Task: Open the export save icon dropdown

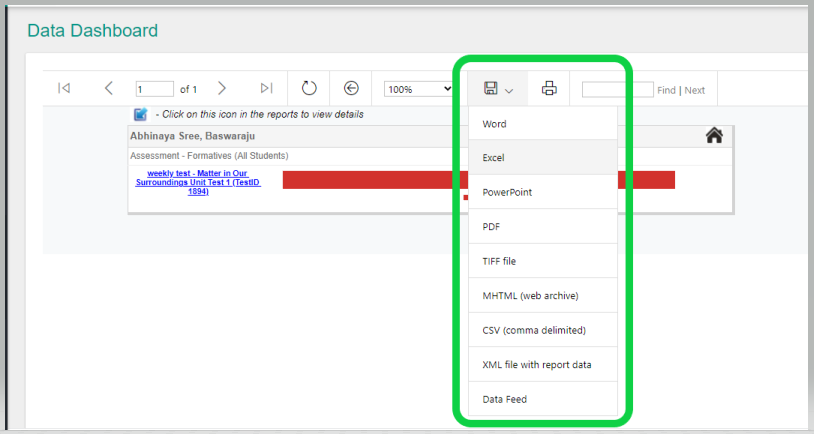Action: tap(497, 89)
